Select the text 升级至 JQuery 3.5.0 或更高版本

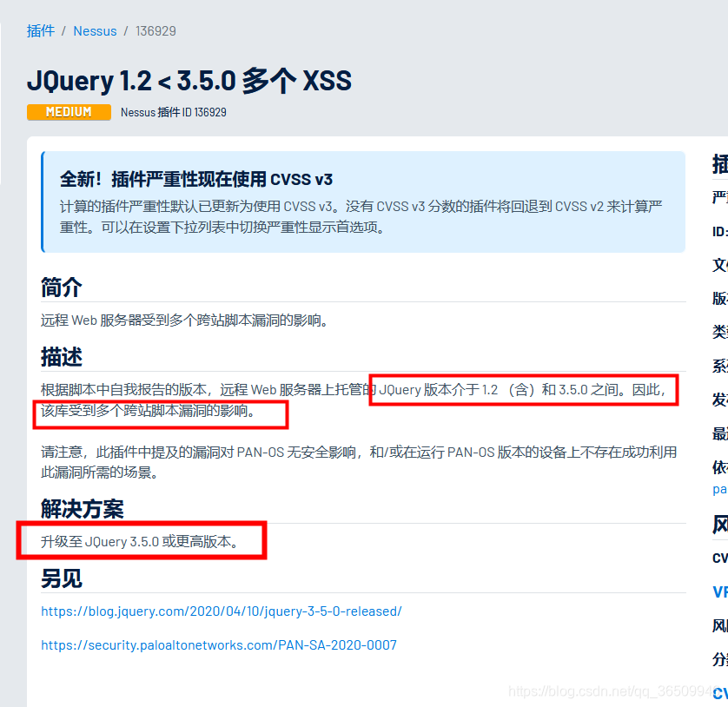(139, 542)
